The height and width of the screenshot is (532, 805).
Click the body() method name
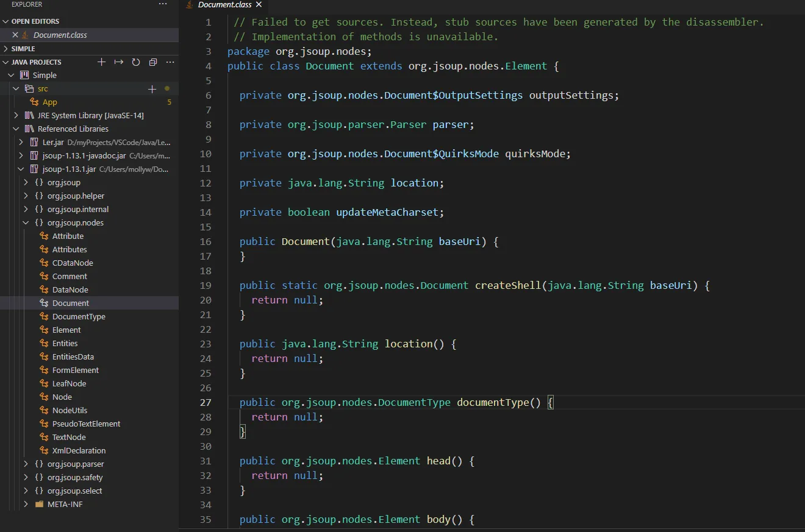click(x=438, y=519)
